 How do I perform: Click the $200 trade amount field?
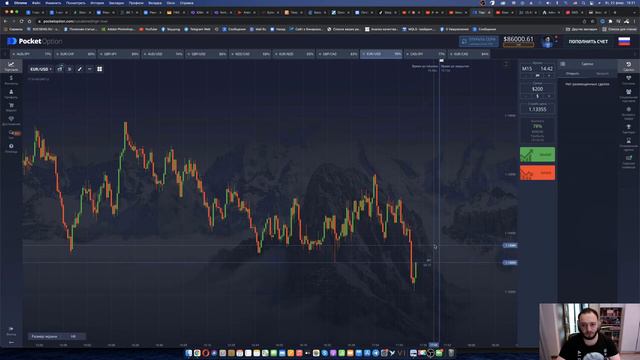537,89
